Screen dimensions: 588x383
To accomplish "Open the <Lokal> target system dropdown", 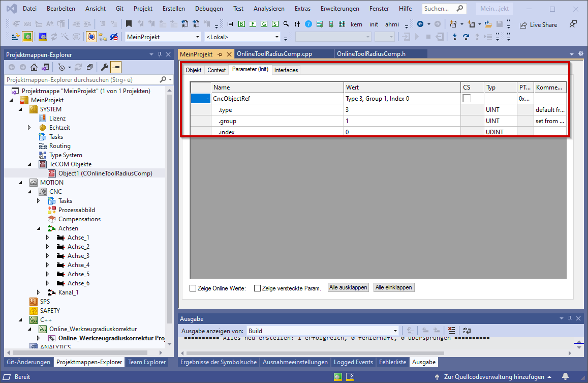I will click(277, 37).
